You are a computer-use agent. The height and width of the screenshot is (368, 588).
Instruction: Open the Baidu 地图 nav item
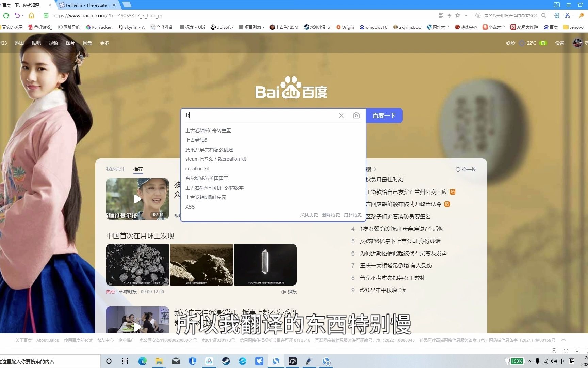point(19,43)
